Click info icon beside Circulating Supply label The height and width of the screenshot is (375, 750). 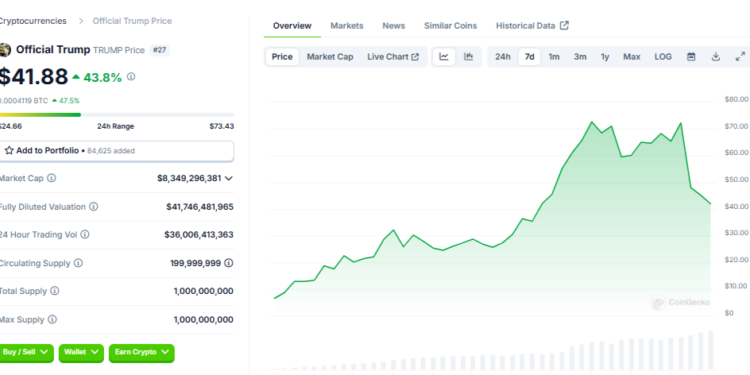point(78,263)
